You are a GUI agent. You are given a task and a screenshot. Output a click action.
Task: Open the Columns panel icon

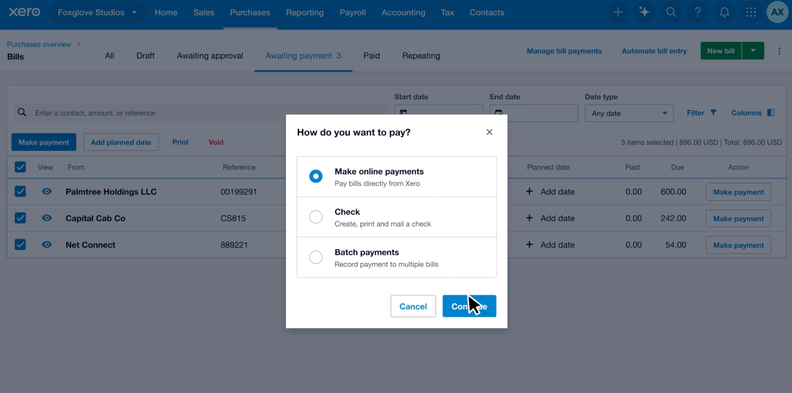[771, 113]
